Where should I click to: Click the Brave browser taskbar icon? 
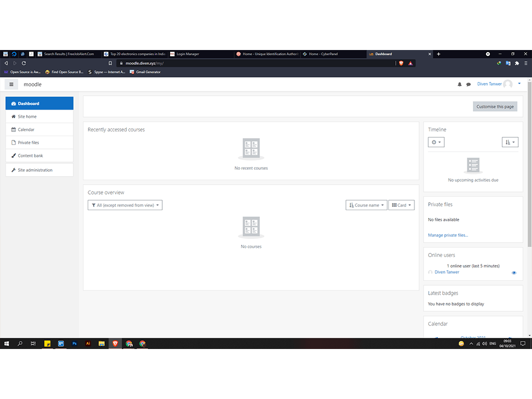[x=115, y=344]
